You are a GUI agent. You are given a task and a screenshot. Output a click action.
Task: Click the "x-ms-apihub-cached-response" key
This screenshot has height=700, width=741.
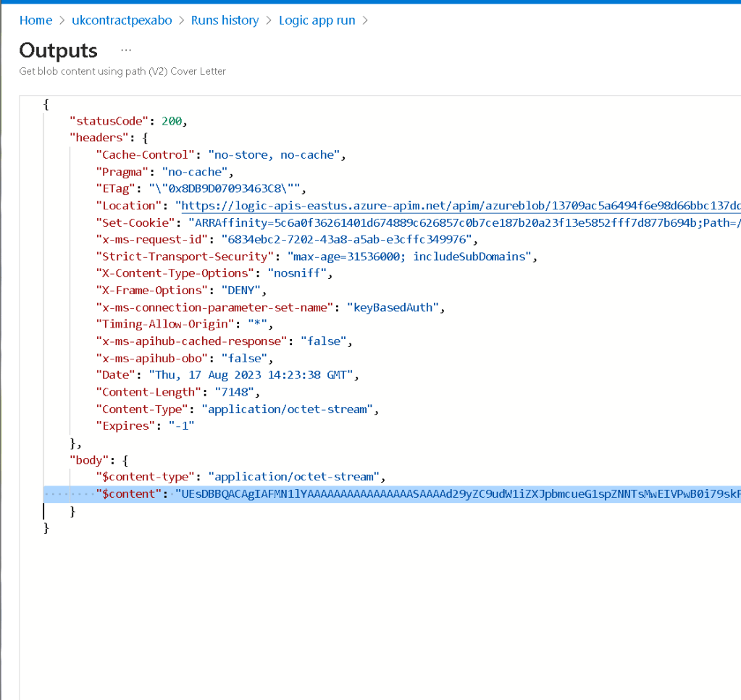[x=191, y=341]
